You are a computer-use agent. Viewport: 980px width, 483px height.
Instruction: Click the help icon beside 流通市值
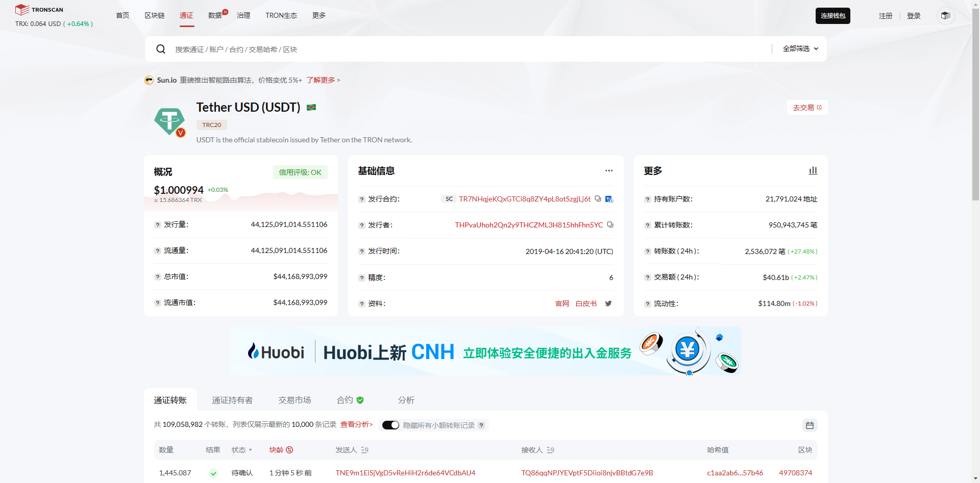pyautogui.click(x=158, y=303)
